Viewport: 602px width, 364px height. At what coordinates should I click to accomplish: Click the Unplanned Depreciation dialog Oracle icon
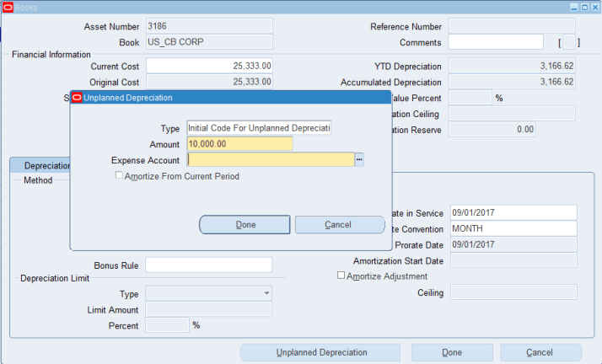click(77, 98)
